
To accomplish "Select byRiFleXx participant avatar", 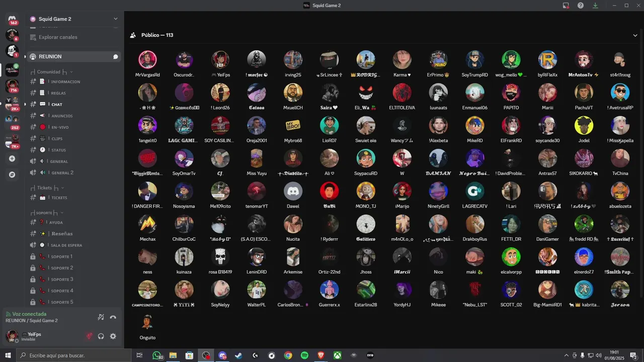I will pos(547,60).
